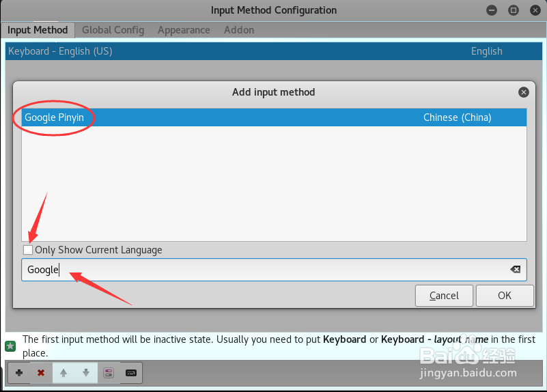Open the Appearance tab
The width and height of the screenshot is (547, 392).
(184, 30)
